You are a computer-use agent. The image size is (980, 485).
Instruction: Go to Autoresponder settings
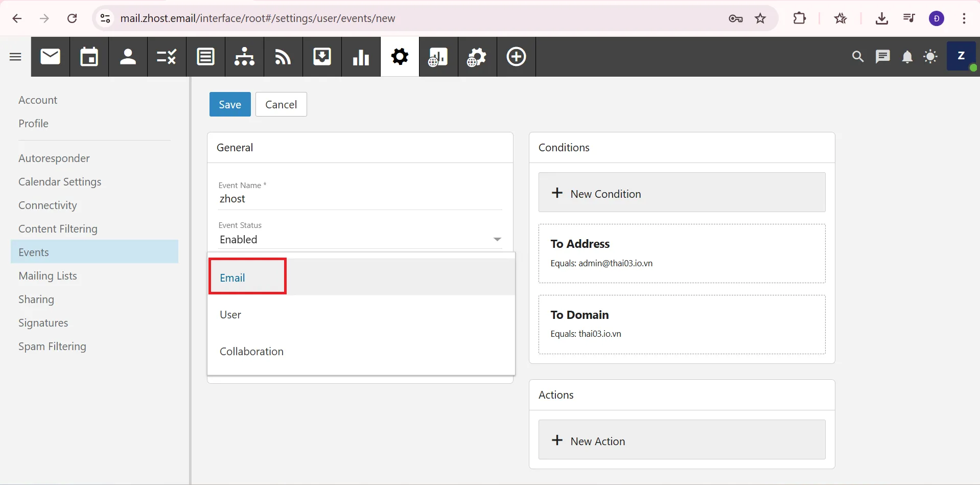click(x=54, y=158)
